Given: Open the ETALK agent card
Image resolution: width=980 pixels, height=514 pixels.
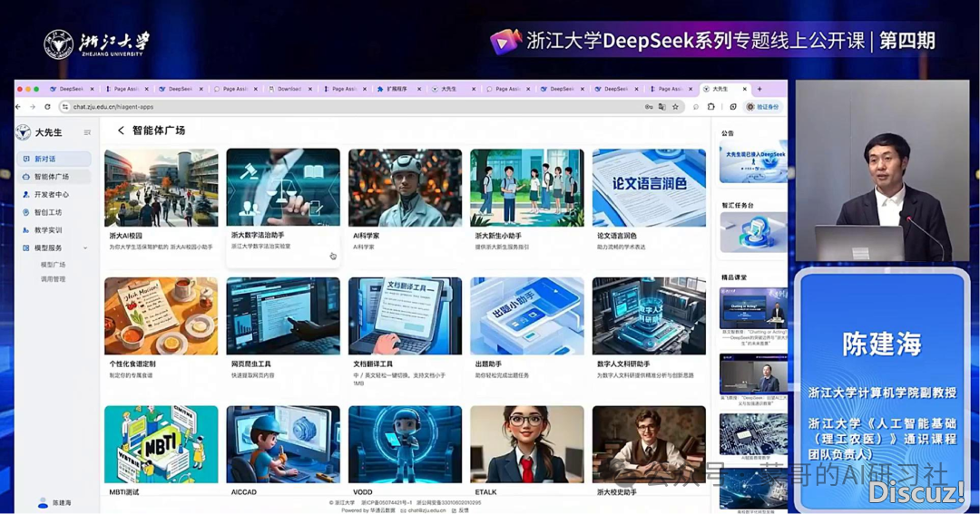Looking at the screenshot, I should pyautogui.click(x=527, y=451).
